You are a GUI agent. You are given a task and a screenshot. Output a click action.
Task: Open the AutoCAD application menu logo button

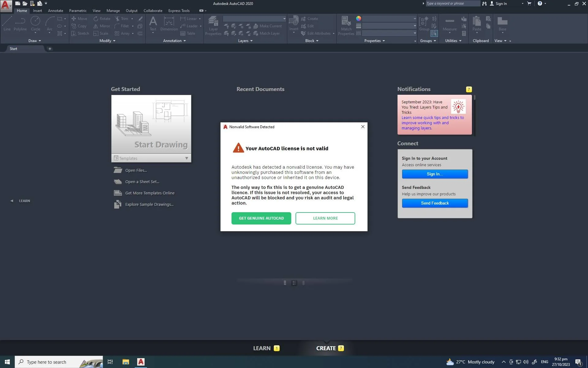[x=6, y=6]
